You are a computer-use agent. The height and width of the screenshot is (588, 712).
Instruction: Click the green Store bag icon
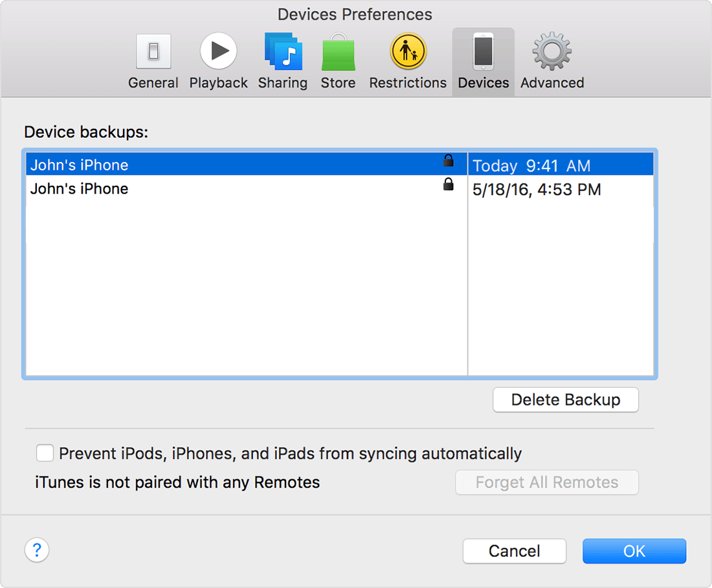tap(338, 52)
